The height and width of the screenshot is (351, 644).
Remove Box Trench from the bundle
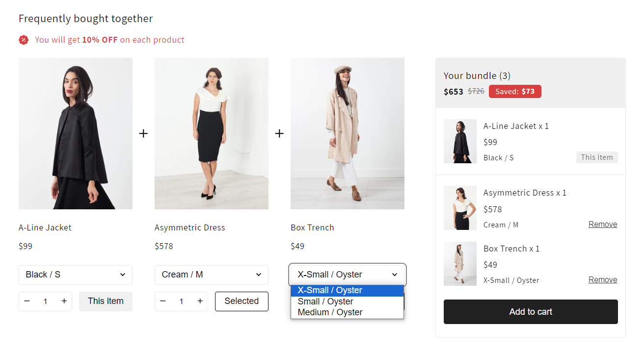603,279
